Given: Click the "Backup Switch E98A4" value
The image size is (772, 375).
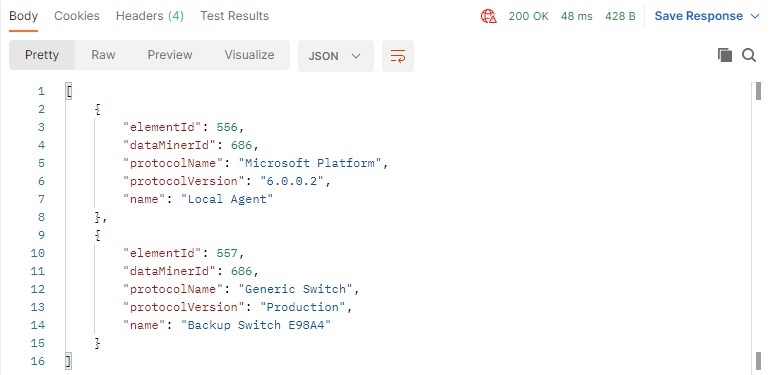Looking at the screenshot, I should [x=256, y=325].
